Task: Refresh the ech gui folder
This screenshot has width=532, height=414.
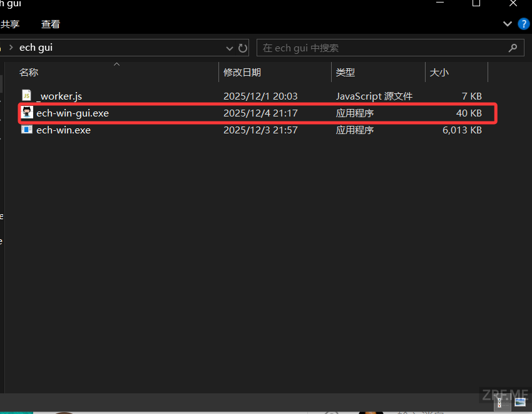Action: pyautogui.click(x=243, y=48)
